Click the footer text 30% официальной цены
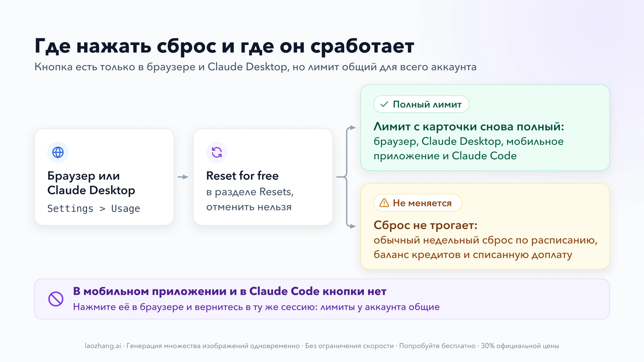 (x=520, y=346)
